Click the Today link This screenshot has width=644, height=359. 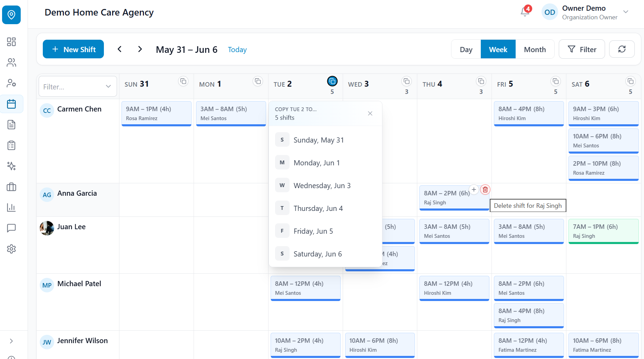[x=237, y=49]
